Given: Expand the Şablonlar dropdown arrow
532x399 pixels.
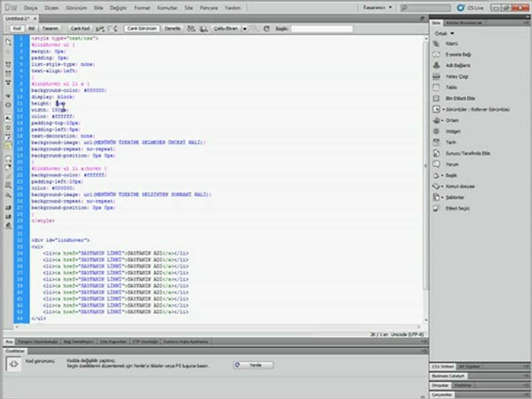Looking at the screenshot, I should click(442, 197).
